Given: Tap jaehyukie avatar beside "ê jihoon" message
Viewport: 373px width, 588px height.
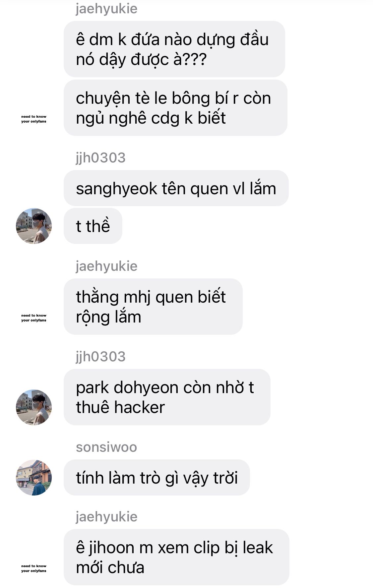Looking at the screenshot, I should coord(34,568).
